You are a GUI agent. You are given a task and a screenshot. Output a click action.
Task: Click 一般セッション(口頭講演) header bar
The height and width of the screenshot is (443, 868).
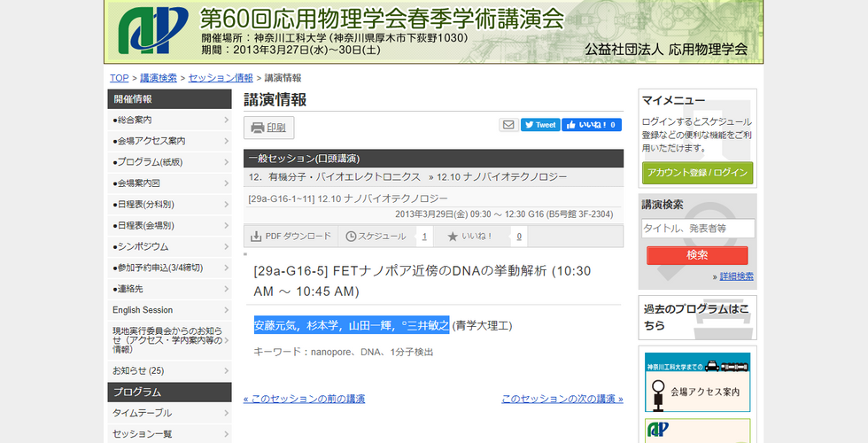433,159
